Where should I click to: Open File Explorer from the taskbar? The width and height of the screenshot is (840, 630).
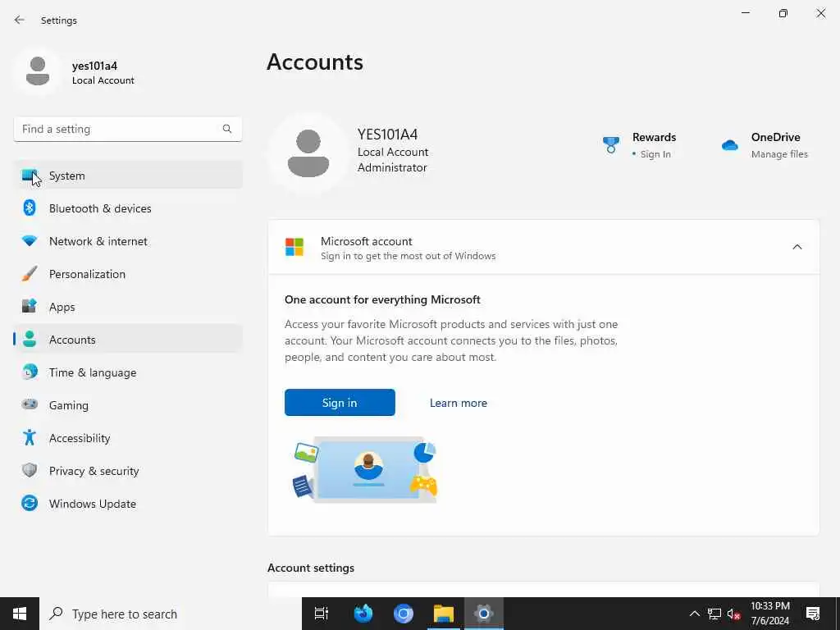pos(444,614)
